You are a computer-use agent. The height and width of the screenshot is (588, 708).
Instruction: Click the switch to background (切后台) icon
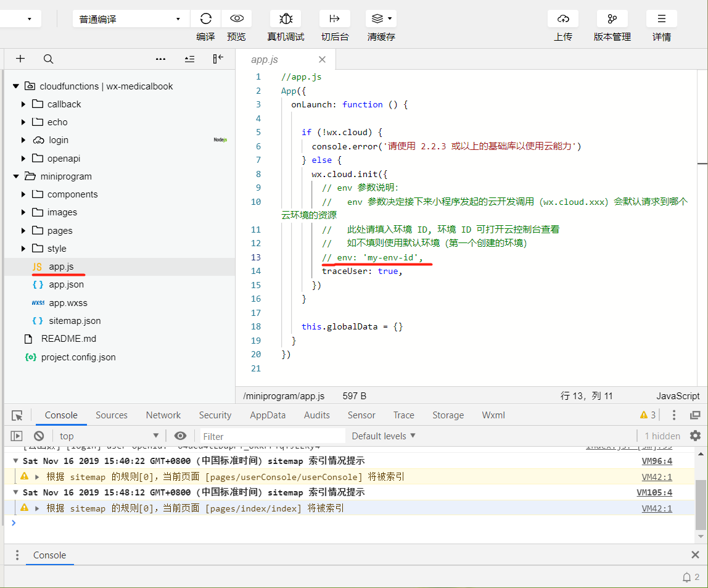[x=335, y=19]
